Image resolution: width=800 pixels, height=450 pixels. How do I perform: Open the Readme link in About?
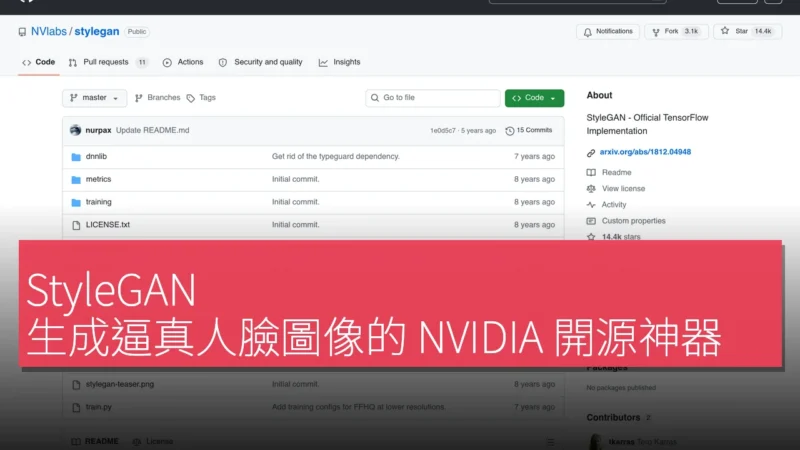point(616,173)
